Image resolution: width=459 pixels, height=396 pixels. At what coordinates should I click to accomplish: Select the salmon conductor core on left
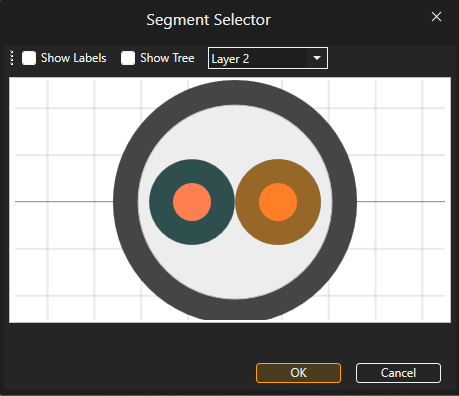(192, 202)
